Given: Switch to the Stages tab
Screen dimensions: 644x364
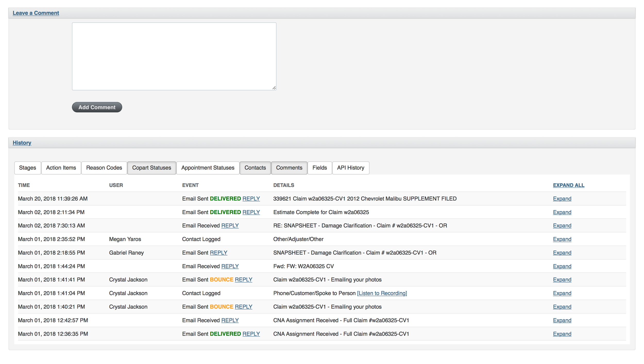Looking at the screenshot, I should point(28,168).
